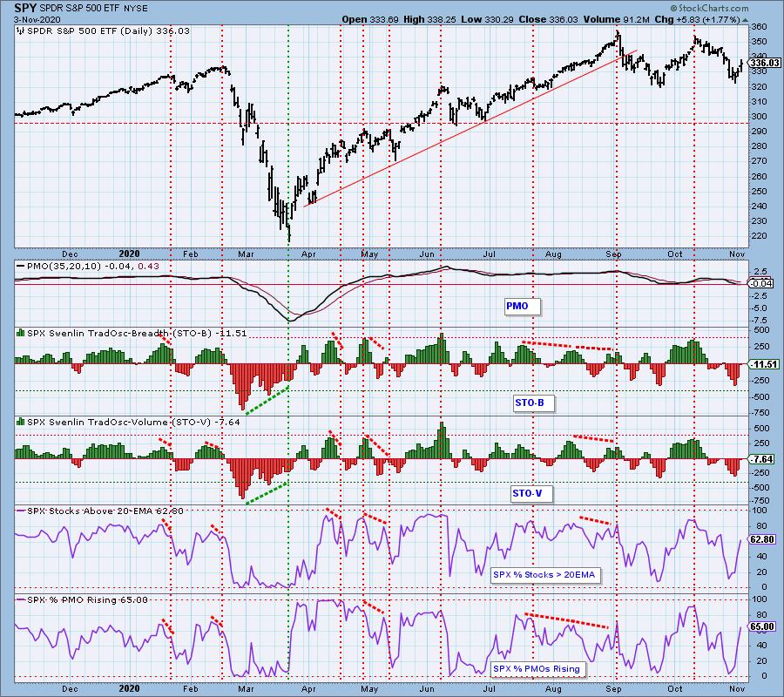
Task: Click the 3-Nov-2020 date label
Action: pos(37,19)
